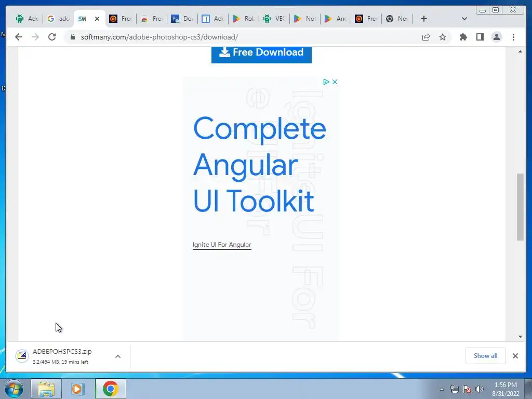Open a new tab with the plus button
Viewport: 532px width, 399px height.
[424, 19]
